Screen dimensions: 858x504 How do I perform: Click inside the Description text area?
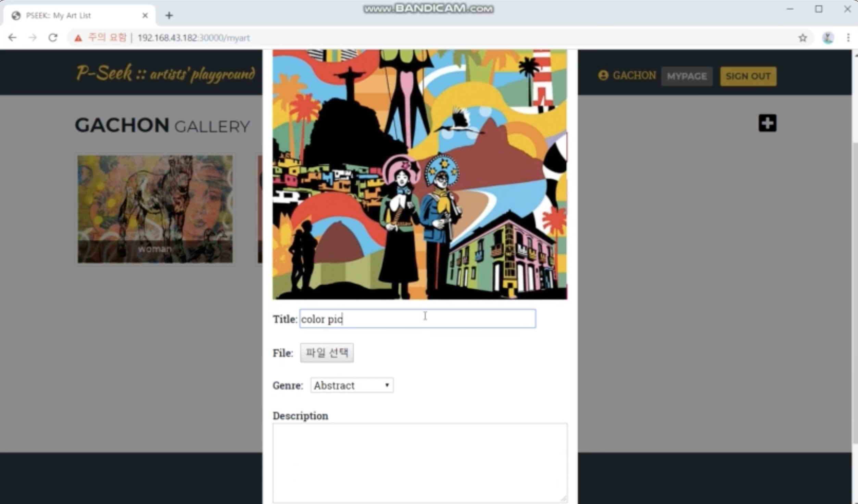[x=420, y=463]
